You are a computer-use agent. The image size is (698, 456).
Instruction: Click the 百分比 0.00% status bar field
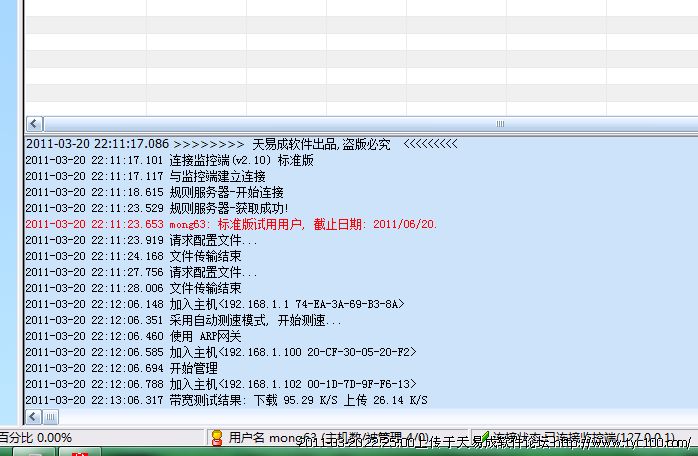(x=36, y=438)
